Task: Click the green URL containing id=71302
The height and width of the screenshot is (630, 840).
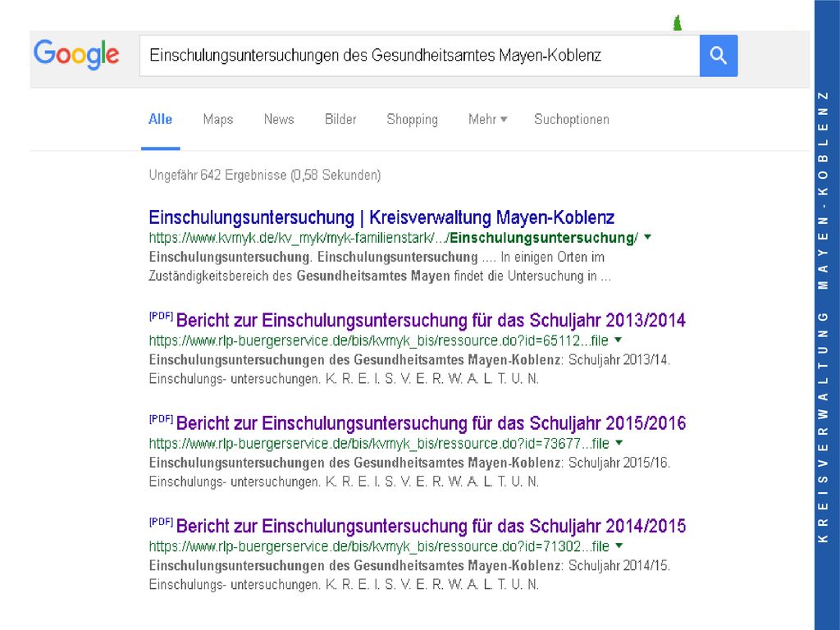Action: pyautogui.click(x=379, y=546)
